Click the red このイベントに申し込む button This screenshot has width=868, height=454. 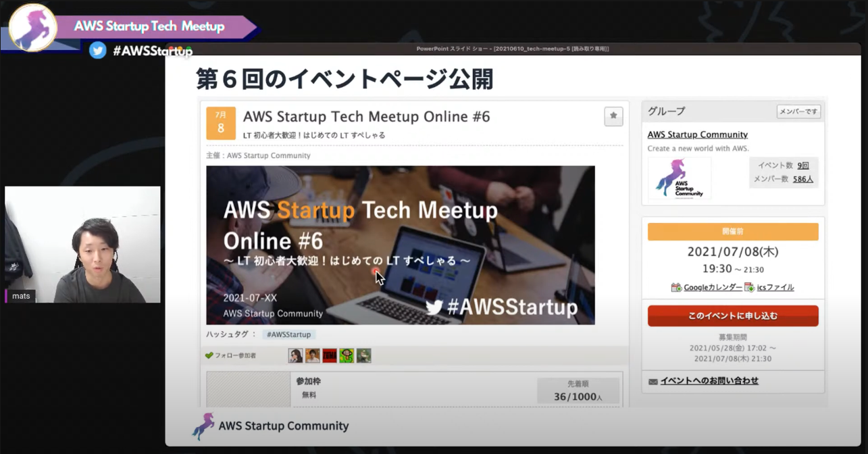[733, 316]
